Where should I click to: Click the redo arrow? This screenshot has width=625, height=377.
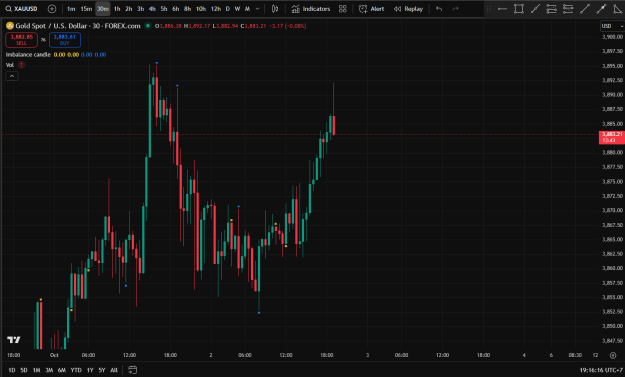[x=455, y=9]
